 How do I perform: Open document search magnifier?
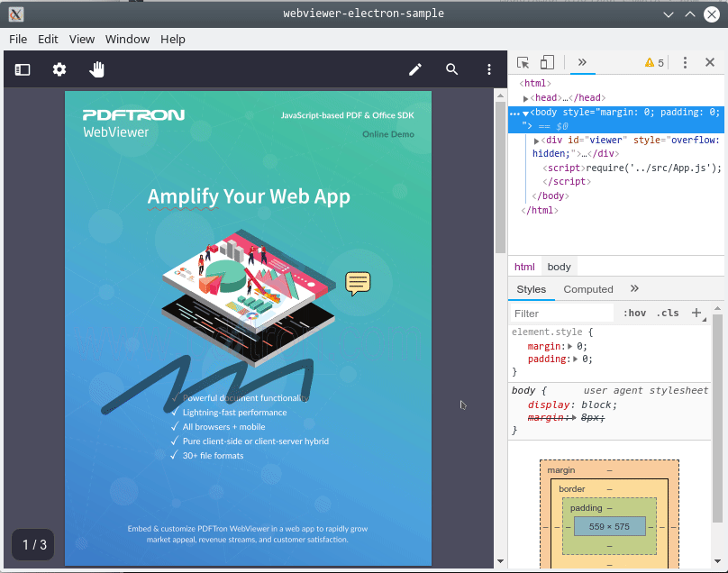coord(452,69)
